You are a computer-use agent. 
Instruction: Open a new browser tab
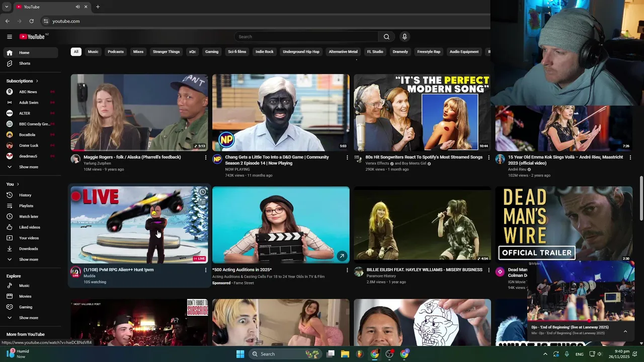[x=98, y=7]
